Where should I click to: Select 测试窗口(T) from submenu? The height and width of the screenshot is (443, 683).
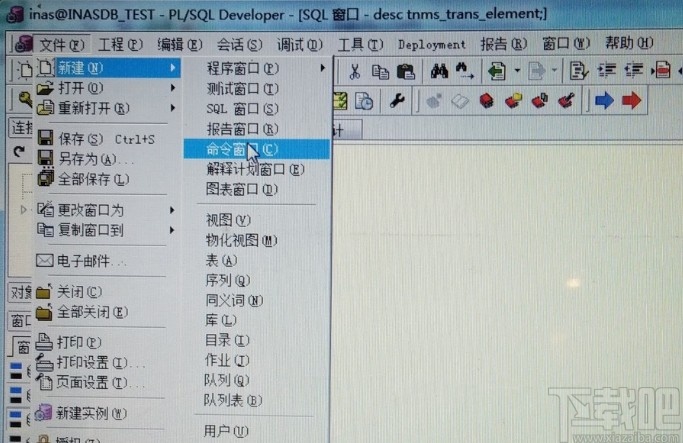click(x=257, y=89)
